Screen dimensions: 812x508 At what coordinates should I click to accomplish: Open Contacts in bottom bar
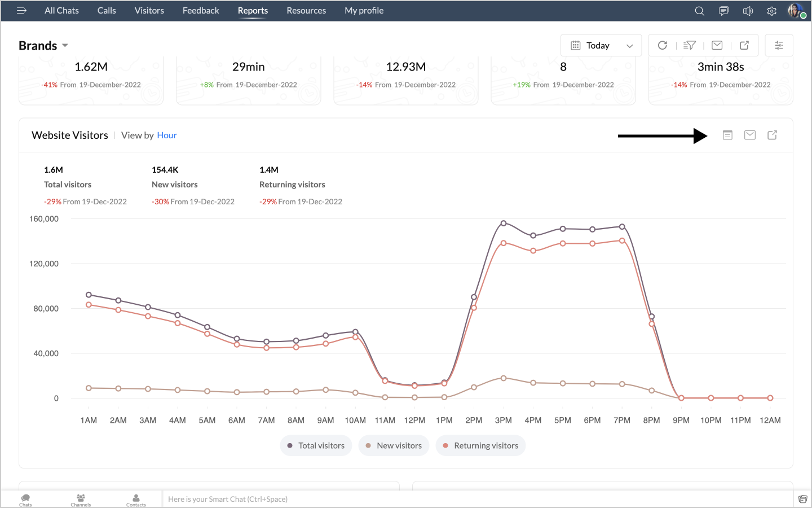coord(136,500)
